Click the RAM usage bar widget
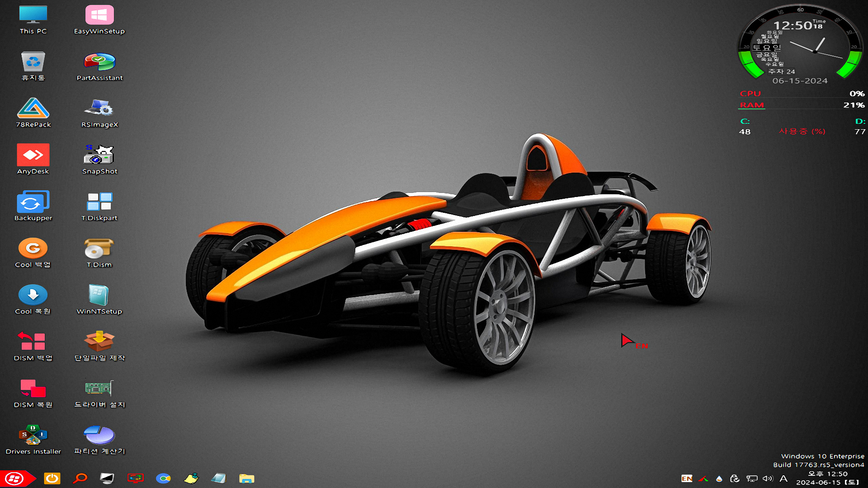 pos(802,105)
